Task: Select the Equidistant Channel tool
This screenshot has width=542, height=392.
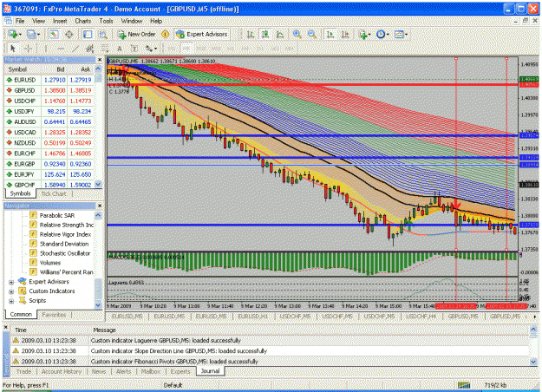Action: [90, 49]
